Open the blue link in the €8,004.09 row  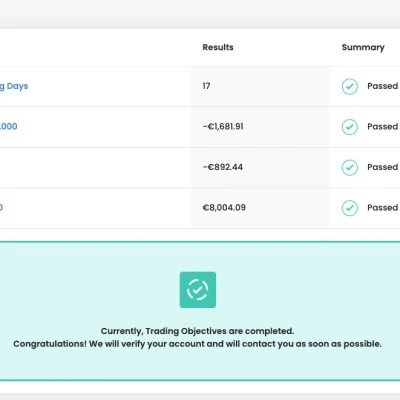pos(1,207)
